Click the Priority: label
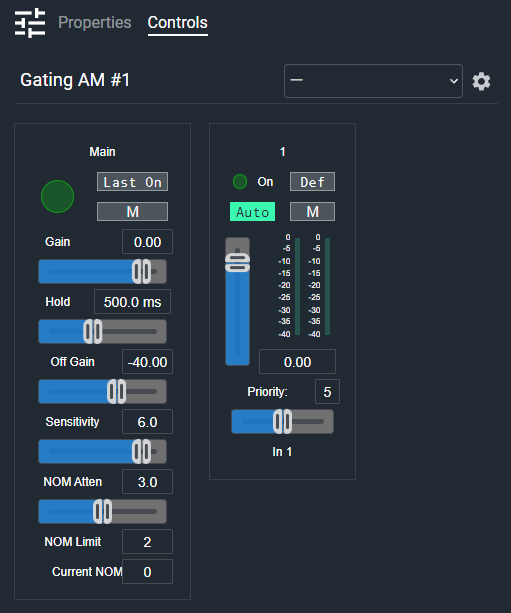Viewport: 511px width, 613px height. click(267, 392)
